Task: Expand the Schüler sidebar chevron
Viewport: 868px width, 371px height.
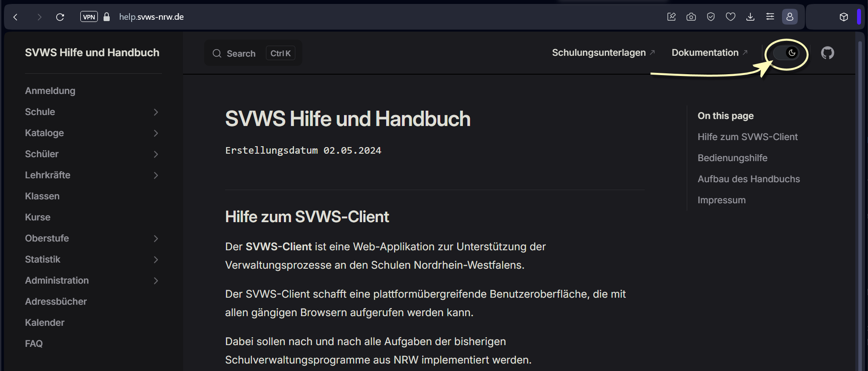Action: [156, 154]
